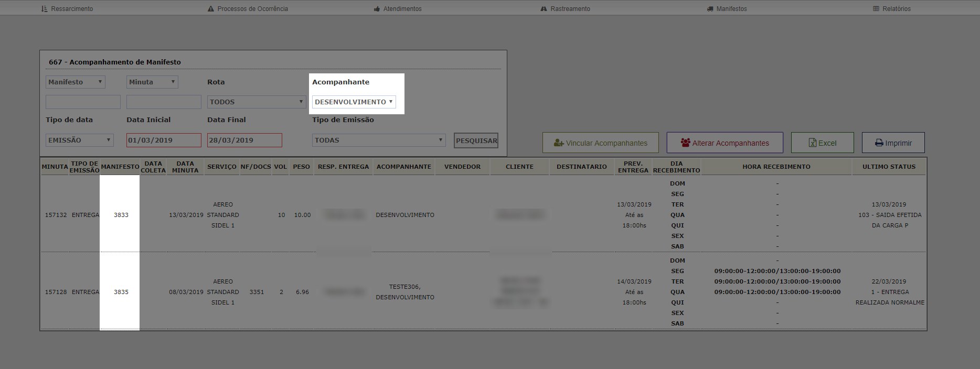
Task: Click the Imprimir button
Action: point(893,143)
